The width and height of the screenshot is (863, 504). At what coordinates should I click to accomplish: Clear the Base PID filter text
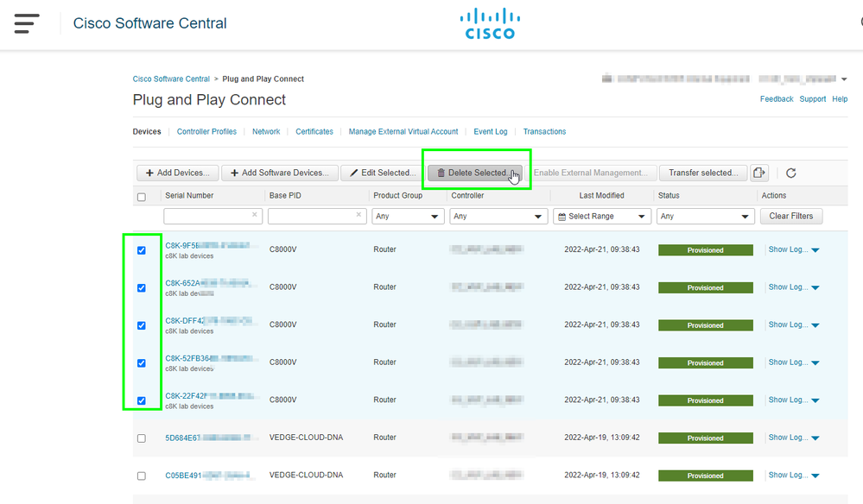tap(359, 215)
